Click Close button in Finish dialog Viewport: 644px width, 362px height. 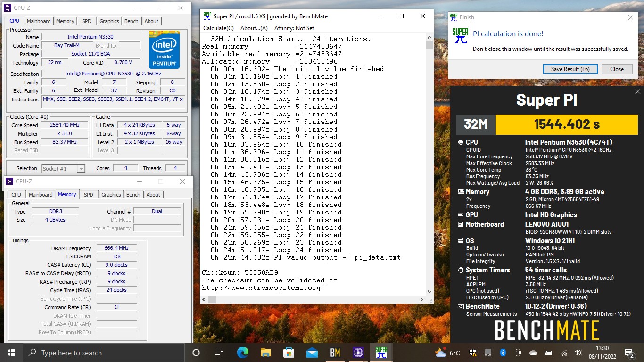click(x=617, y=69)
